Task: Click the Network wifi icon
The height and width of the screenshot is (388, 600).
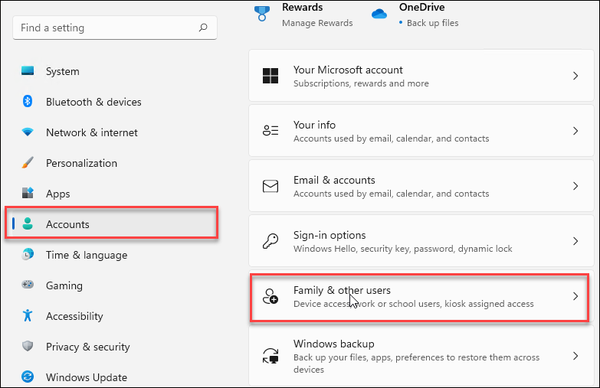Action: pyautogui.click(x=28, y=132)
